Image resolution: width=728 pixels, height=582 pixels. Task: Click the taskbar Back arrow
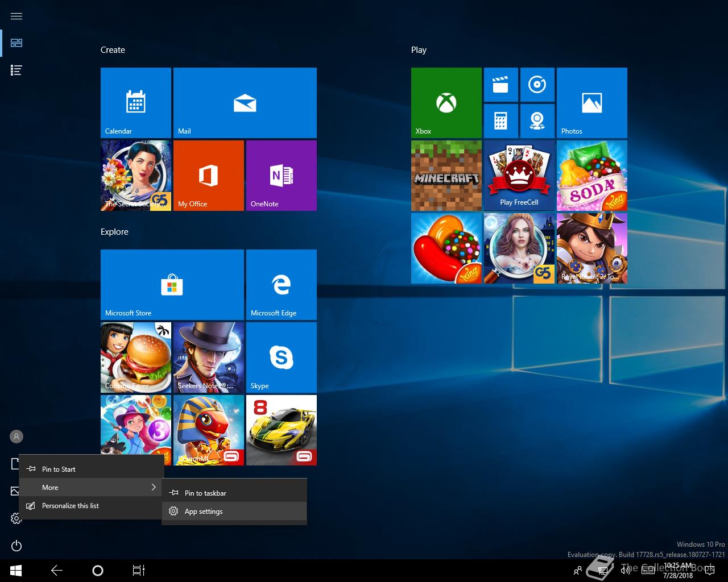(57, 571)
